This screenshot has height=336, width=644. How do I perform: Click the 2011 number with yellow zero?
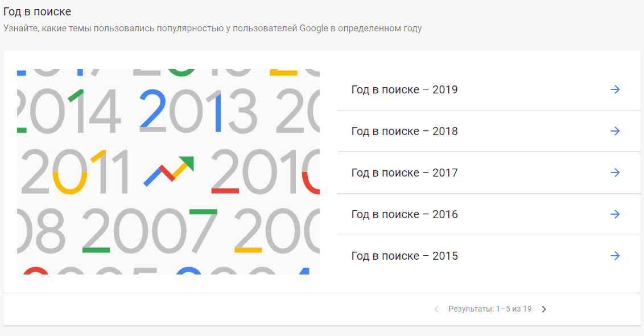[75, 171]
